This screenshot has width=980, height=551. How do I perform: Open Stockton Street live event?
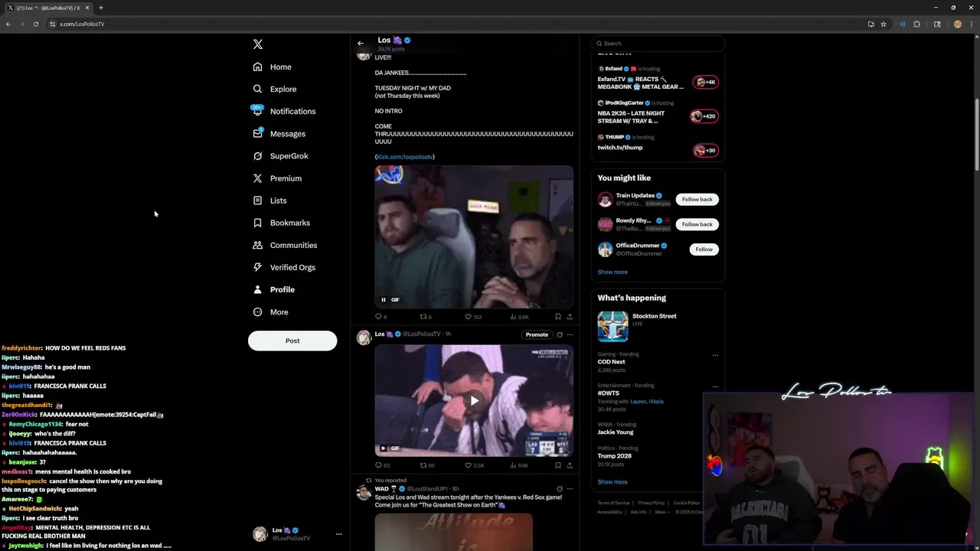click(658, 326)
